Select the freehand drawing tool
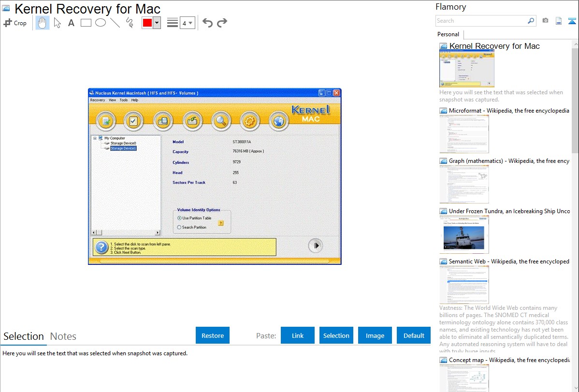The image size is (579, 392). [x=130, y=23]
